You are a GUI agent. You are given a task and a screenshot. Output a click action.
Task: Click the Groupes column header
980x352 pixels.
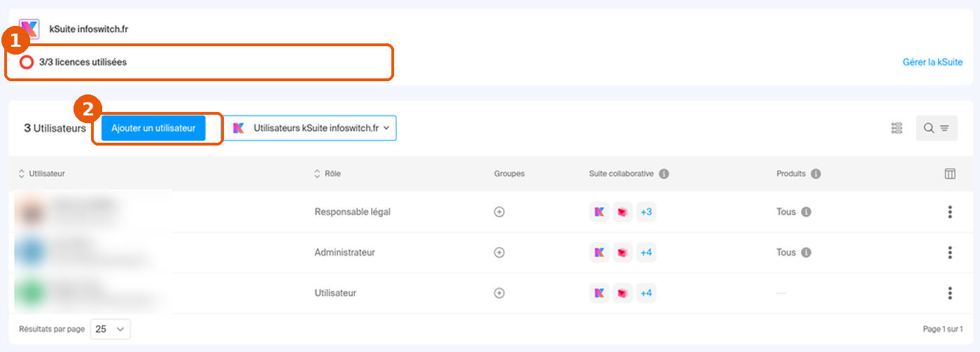point(509,174)
